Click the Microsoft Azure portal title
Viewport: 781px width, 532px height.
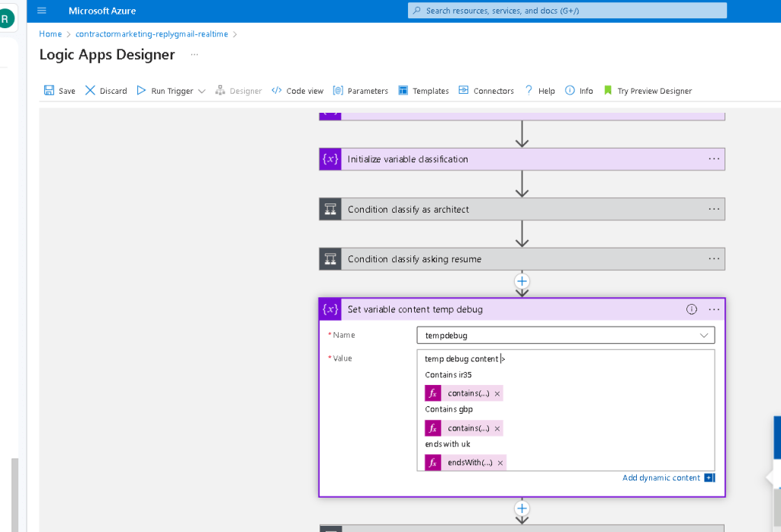coord(102,11)
